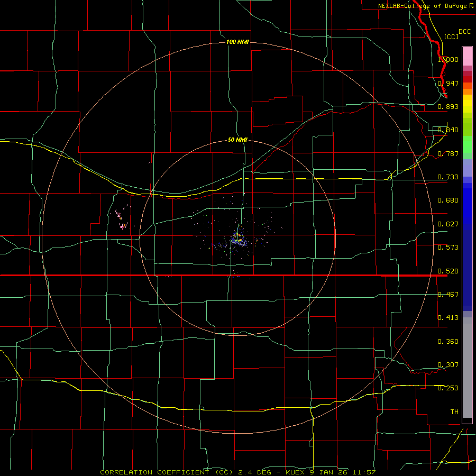
Task: Click the CORRELATION COEFFICIENT (CC) caption text
Action: point(167,472)
